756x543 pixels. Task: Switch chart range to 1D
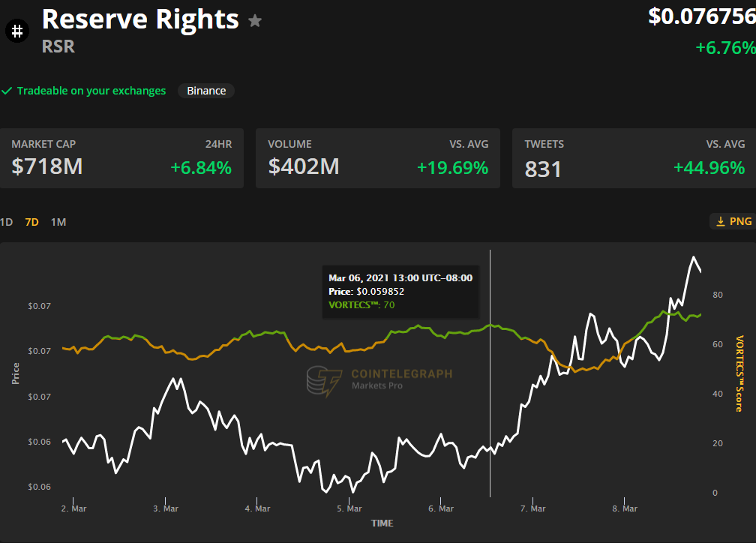(x=6, y=222)
